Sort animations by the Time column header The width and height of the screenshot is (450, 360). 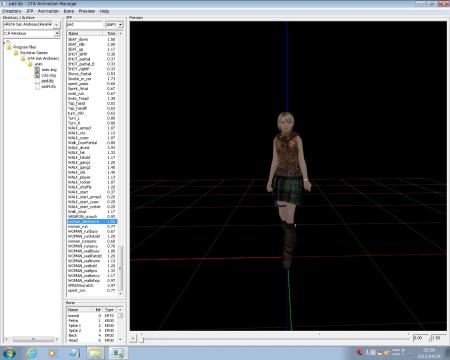pos(111,33)
